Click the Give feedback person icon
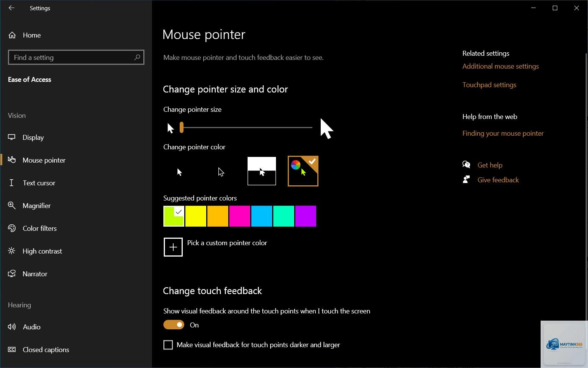The width and height of the screenshot is (588, 368). tap(466, 180)
